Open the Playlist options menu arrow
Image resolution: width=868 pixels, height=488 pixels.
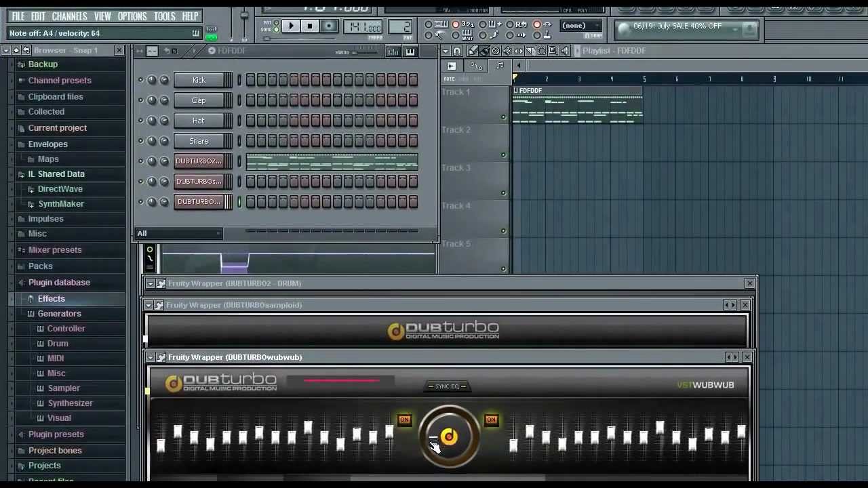(445, 51)
